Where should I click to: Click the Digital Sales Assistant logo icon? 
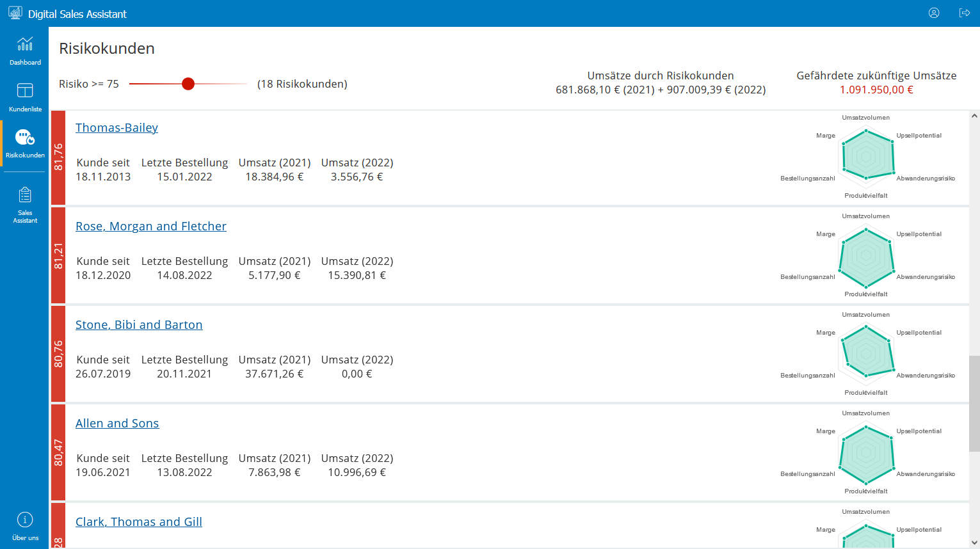15,13
